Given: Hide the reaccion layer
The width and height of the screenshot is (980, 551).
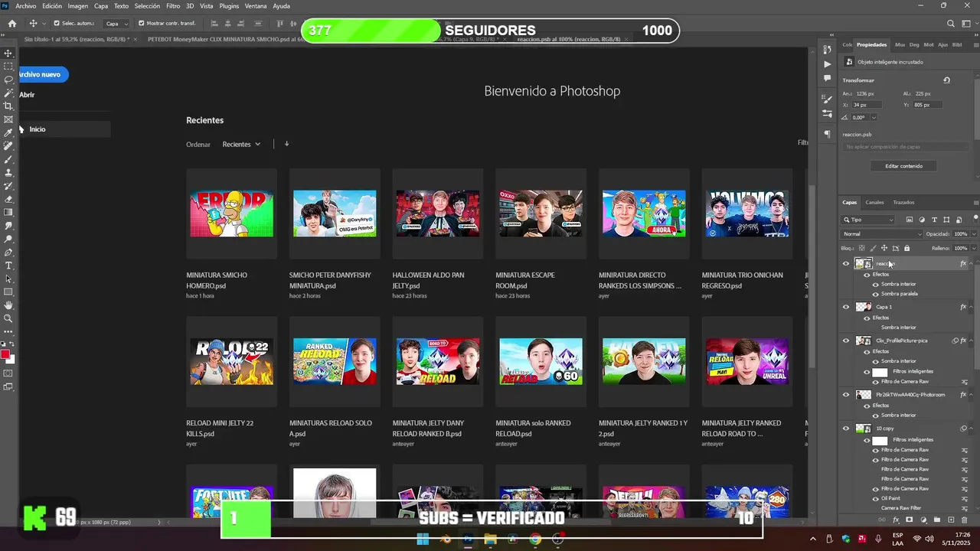Looking at the screenshot, I should pyautogui.click(x=846, y=264).
